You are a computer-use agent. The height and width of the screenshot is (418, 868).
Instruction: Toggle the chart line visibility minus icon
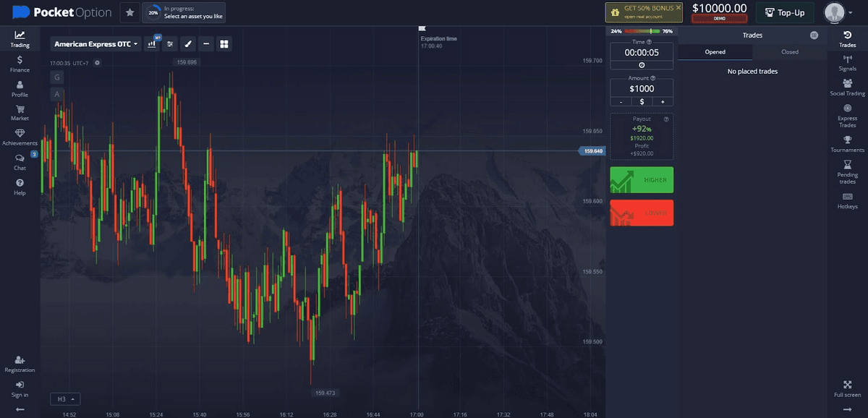pos(206,43)
